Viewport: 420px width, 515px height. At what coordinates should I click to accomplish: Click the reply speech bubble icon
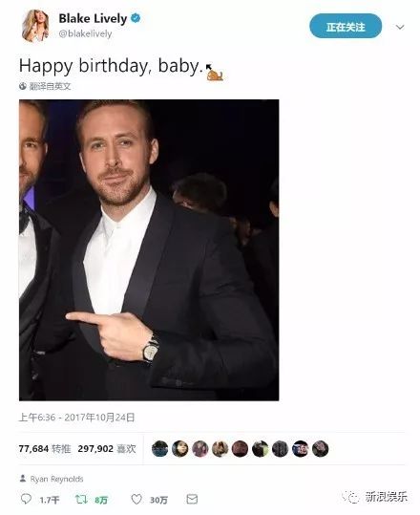tap(26, 499)
